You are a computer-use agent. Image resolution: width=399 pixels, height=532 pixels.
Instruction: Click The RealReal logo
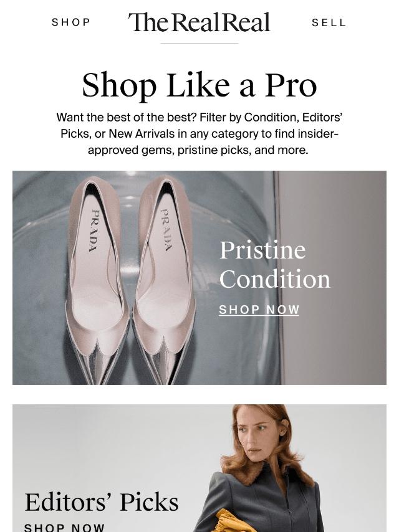click(199, 22)
